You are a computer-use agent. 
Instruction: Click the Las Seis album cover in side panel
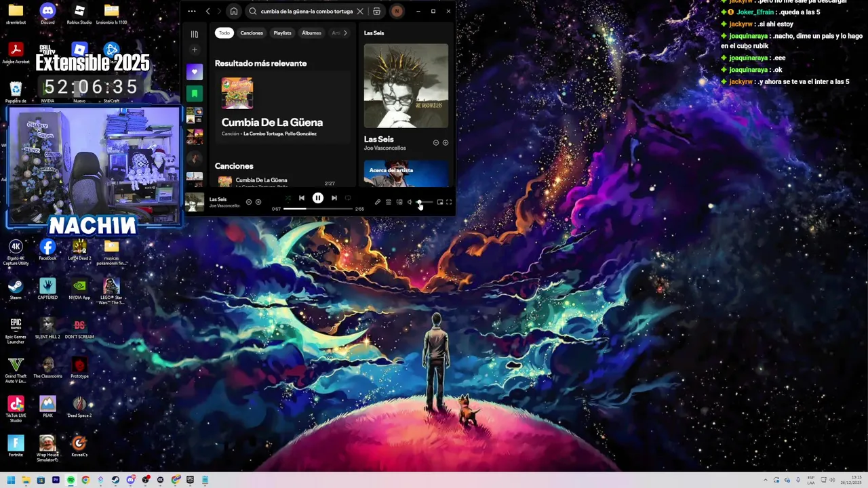[x=406, y=86]
